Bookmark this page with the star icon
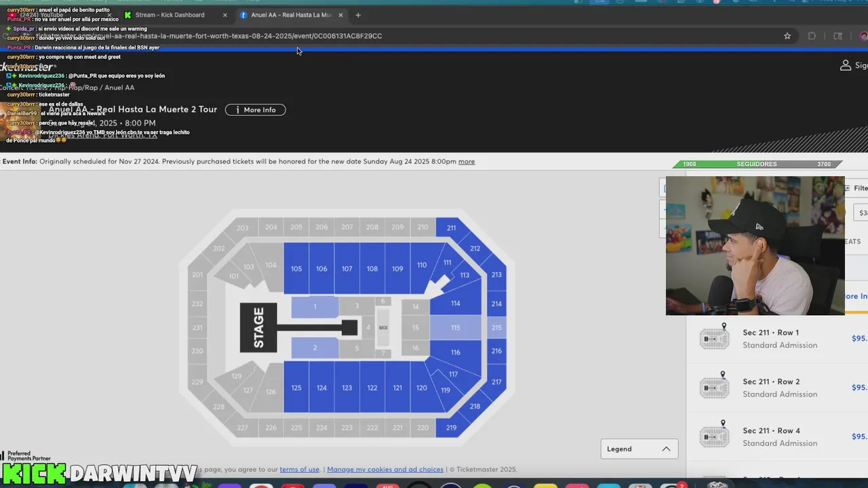The width and height of the screenshot is (868, 488). [x=787, y=36]
